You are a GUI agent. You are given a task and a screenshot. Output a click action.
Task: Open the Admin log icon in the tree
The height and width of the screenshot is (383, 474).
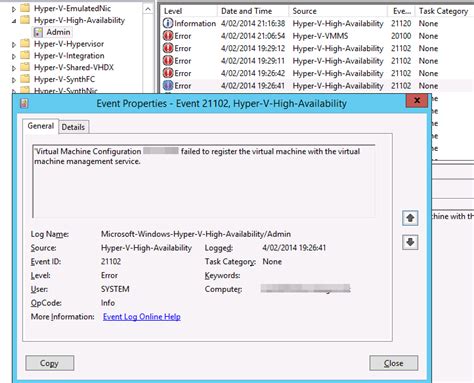(38, 32)
